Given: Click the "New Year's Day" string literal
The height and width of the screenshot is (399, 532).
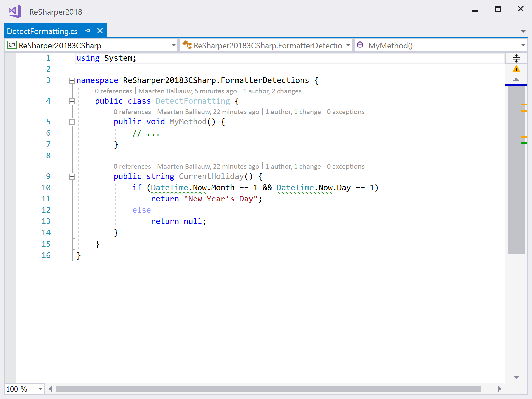Looking at the screenshot, I should coord(221,199).
